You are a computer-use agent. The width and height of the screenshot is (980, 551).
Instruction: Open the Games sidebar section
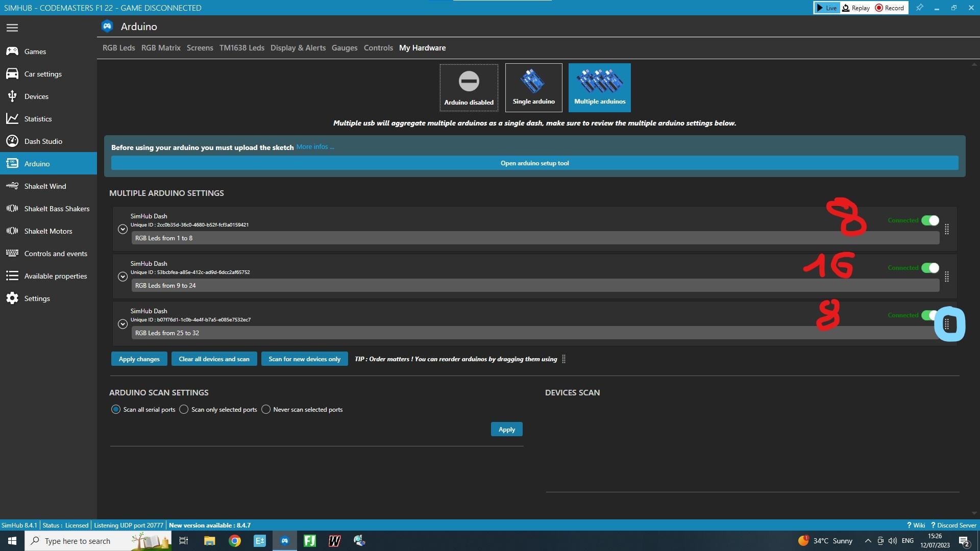click(x=48, y=52)
